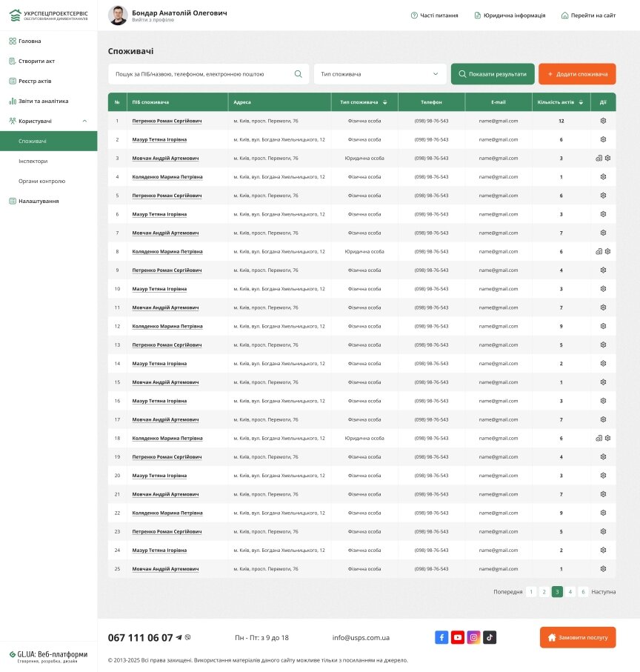The image size is (640, 672).
Task: Go to page 4 in pagination
Action: pyautogui.click(x=570, y=592)
